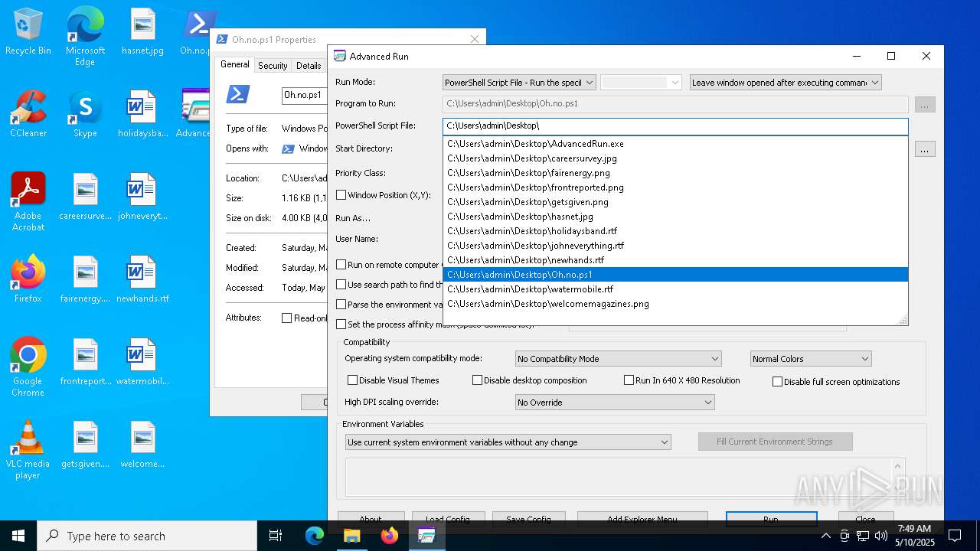The height and width of the screenshot is (551, 980).
Task: Open the environment variables mode dropdown
Action: (x=508, y=442)
